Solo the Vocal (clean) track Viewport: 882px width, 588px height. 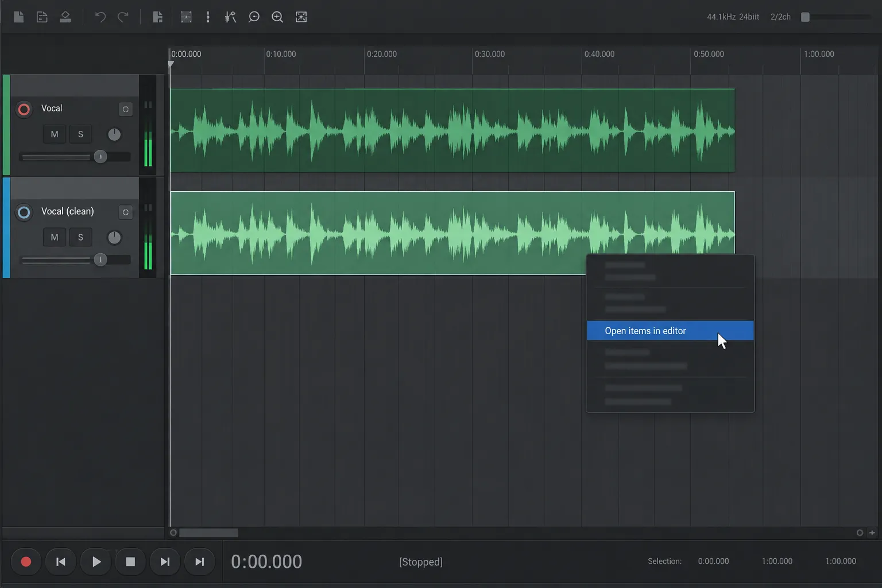(x=80, y=237)
